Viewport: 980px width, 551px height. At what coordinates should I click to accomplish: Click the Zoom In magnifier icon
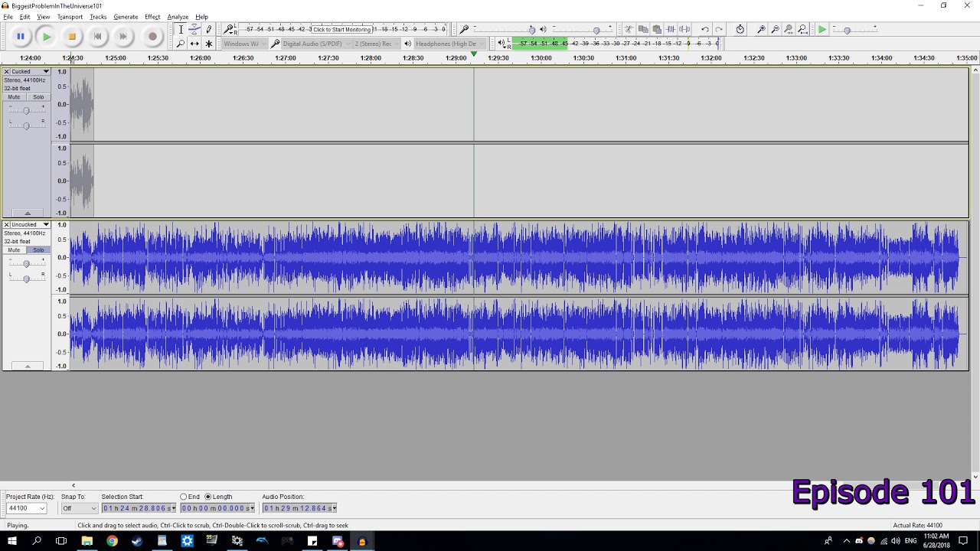coord(761,29)
